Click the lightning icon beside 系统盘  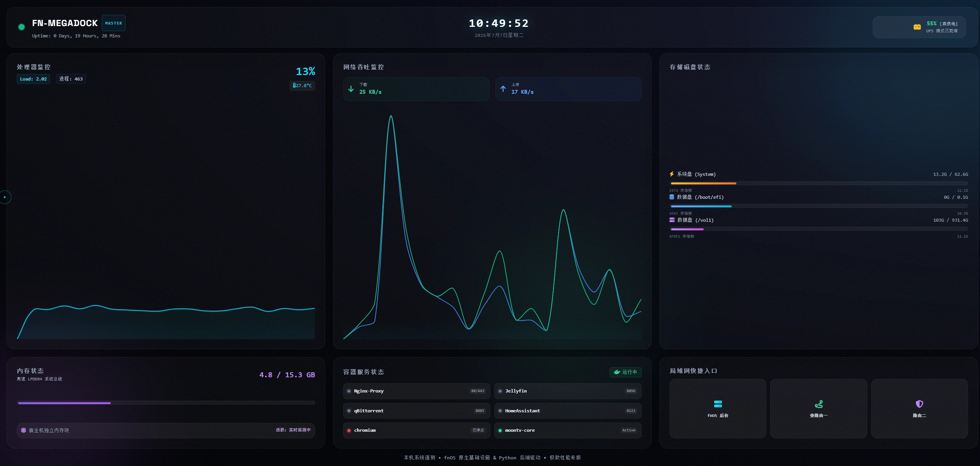tap(671, 174)
